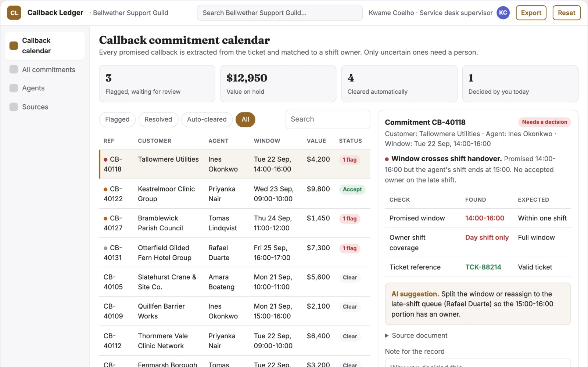588x367 pixels.
Task: Click the Sources sidebar icon
Action: (14, 107)
